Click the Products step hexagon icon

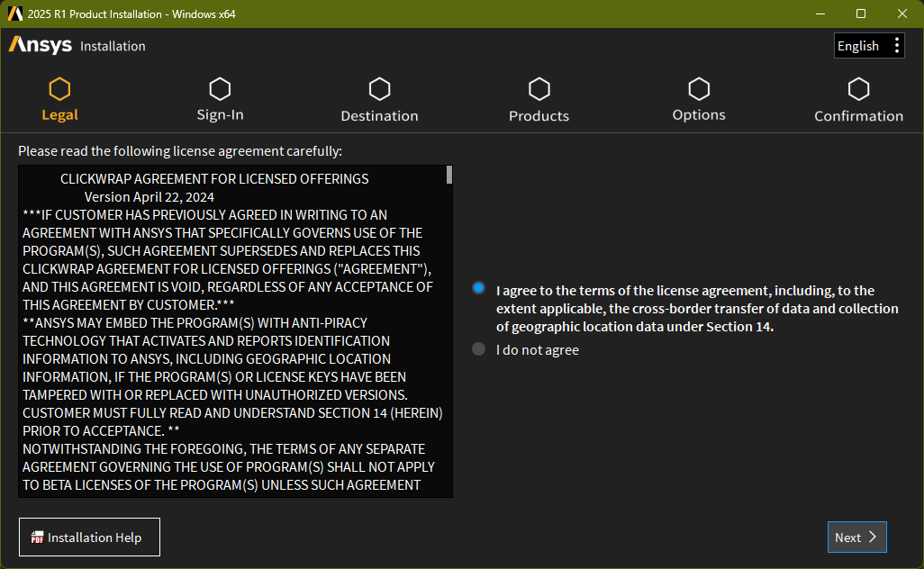539,89
